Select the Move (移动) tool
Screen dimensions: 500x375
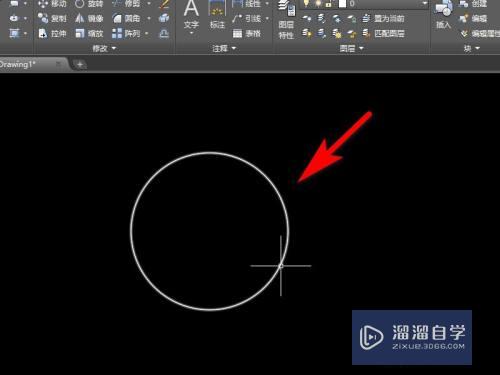click(52, 4)
